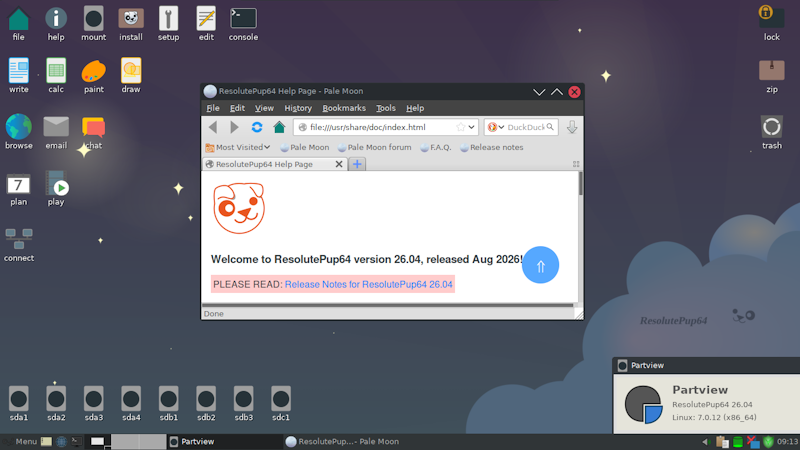Viewport: 800px width, 450px height.
Task: Launch the mount drive utility icon
Action: point(93,19)
